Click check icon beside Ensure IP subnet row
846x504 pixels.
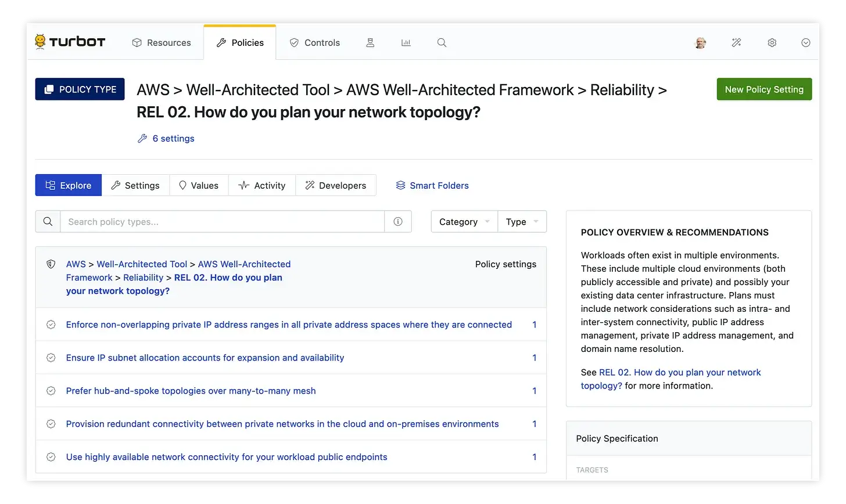coord(51,358)
